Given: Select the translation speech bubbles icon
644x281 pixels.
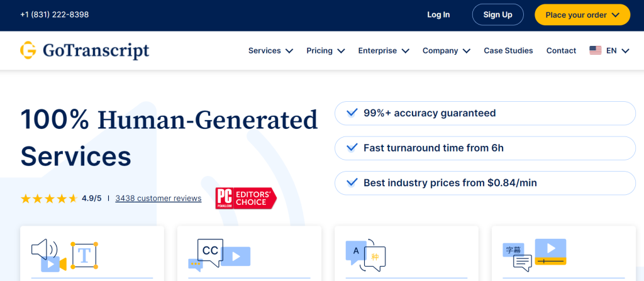Looking at the screenshot, I should point(365,255).
